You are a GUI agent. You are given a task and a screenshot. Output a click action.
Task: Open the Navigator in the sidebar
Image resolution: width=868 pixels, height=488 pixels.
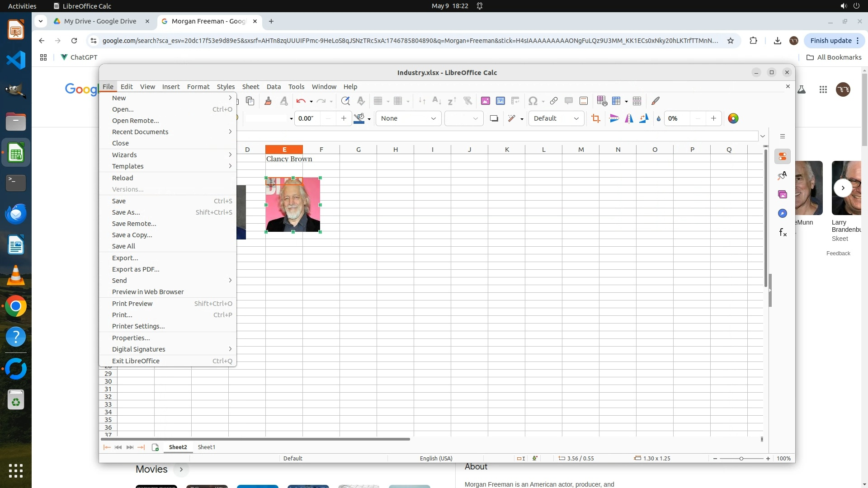point(783,213)
